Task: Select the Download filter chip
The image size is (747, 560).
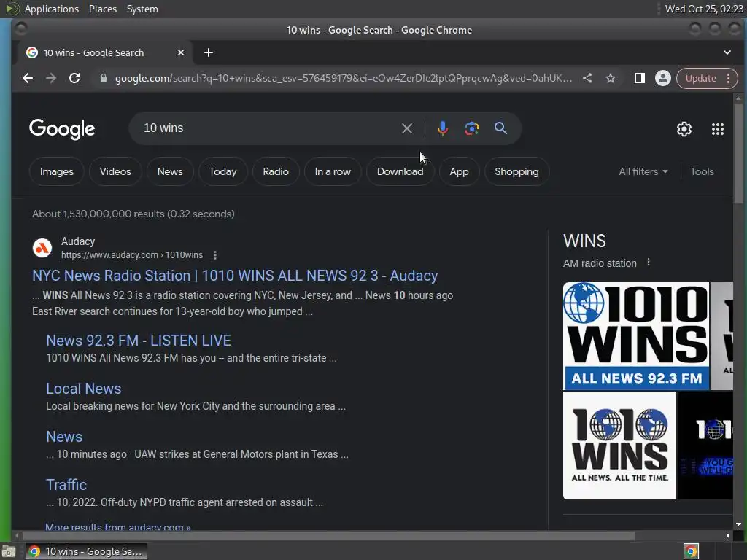Action: pyautogui.click(x=400, y=171)
